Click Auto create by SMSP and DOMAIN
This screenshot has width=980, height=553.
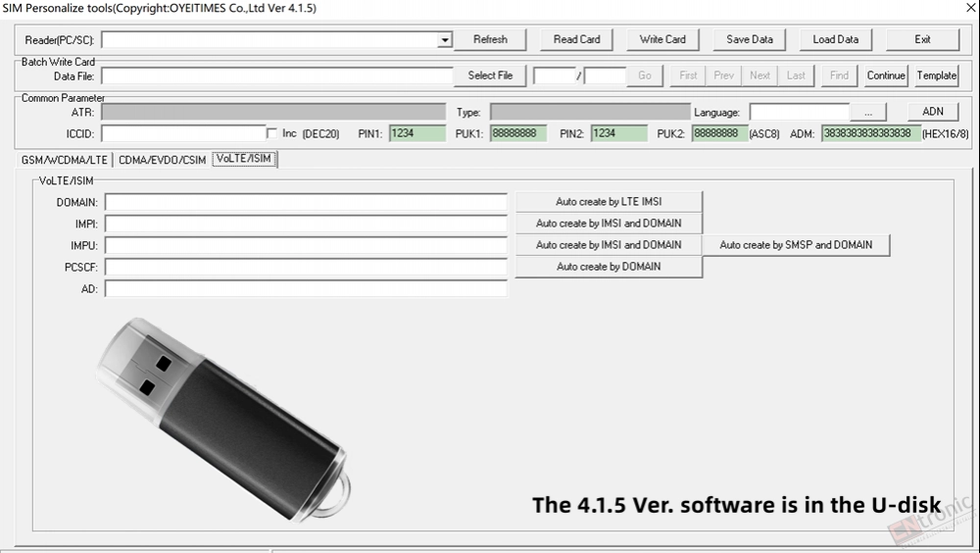tap(796, 245)
